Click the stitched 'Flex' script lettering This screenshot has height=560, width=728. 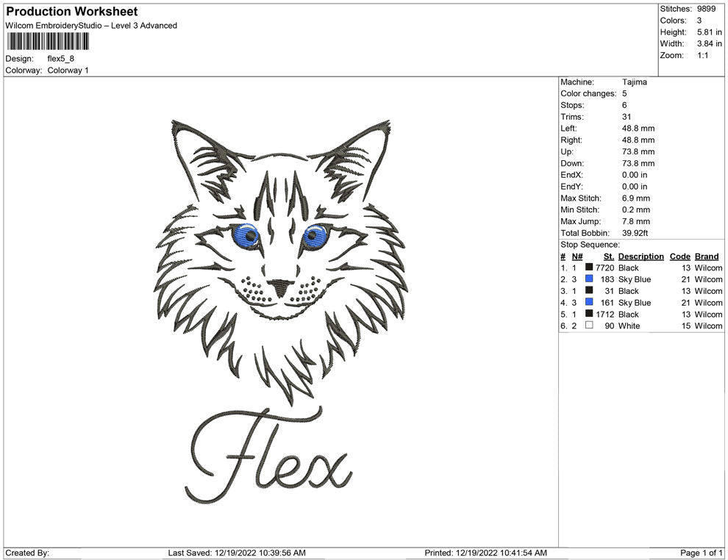pyautogui.click(x=268, y=456)
